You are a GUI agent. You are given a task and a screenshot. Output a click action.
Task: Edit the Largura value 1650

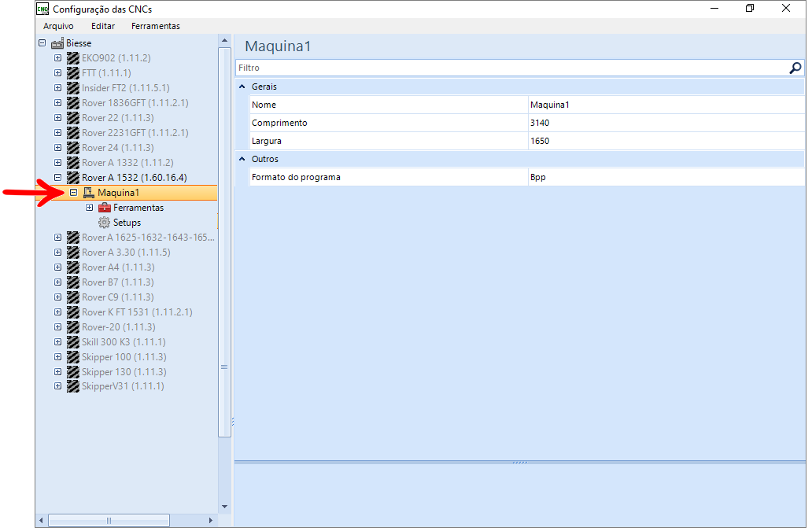[666, 141]
